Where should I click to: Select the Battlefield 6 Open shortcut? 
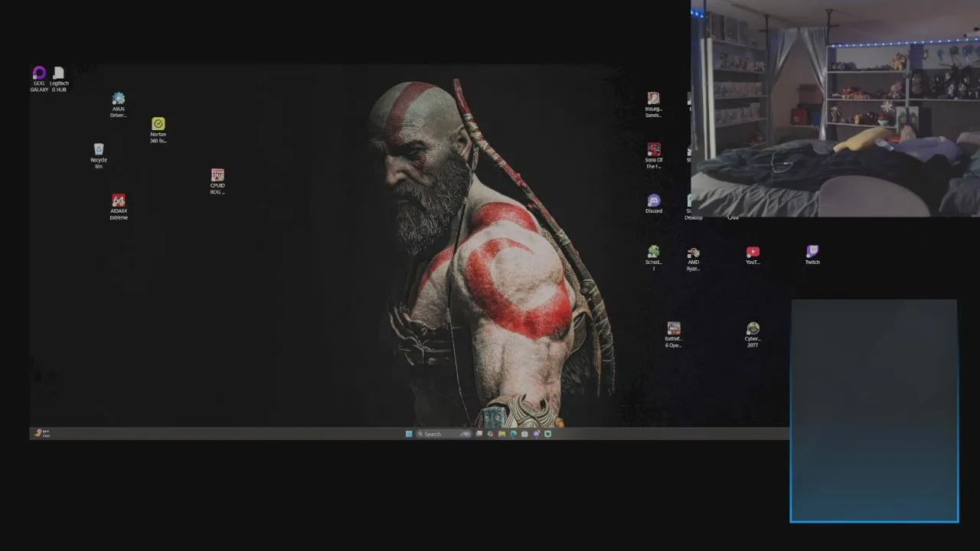673,334
